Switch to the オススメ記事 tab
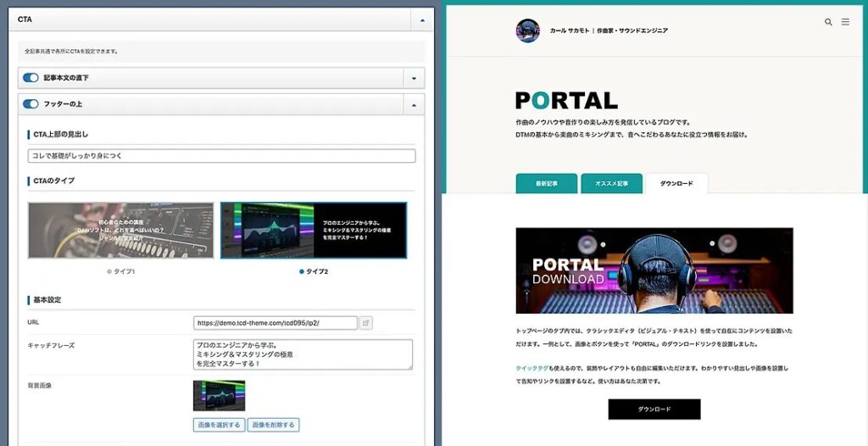Viewport: 868px width, 446px height. click(x=612, y=183)
